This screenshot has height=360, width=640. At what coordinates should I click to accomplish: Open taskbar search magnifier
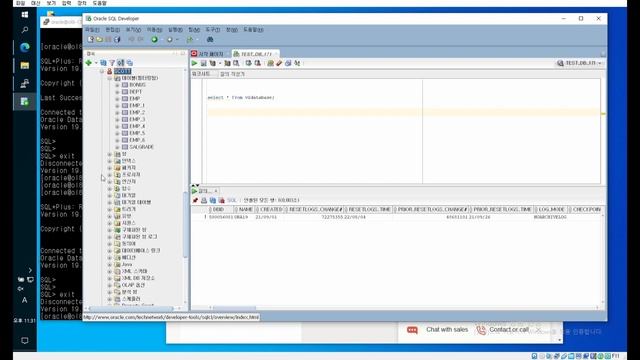tap(24, 30)
